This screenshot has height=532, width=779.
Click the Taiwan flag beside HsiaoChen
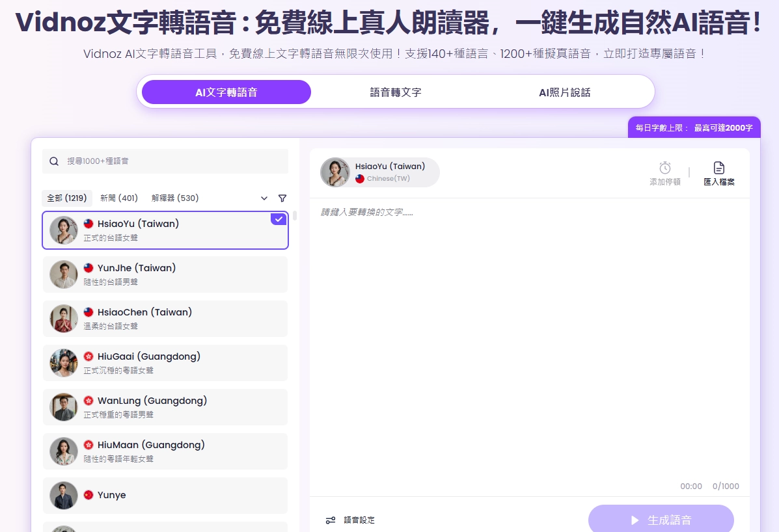point(89,312)
